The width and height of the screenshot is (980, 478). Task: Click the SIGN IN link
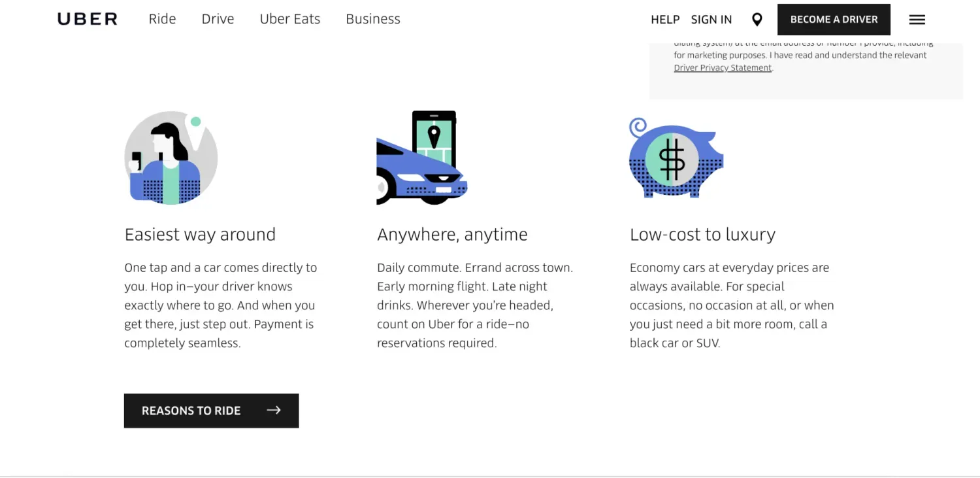711,20
